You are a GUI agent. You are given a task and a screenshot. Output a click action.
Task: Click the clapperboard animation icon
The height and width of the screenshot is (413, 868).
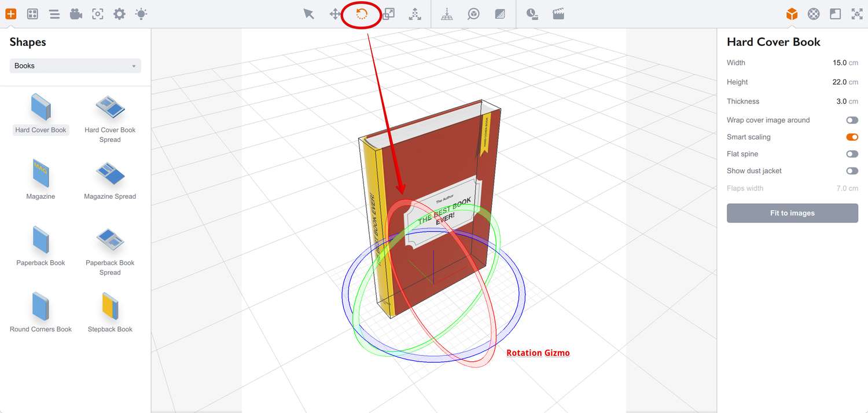click(558, 14)
